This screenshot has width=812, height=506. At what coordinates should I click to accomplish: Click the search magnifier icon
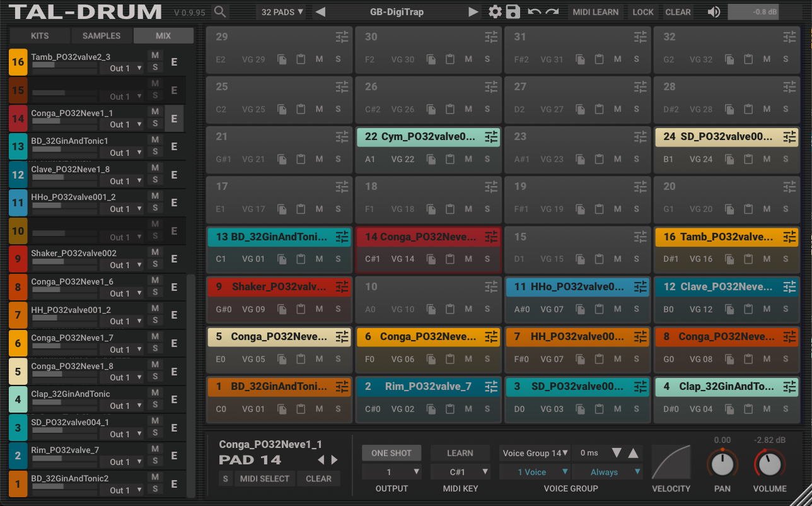(219, 12)
